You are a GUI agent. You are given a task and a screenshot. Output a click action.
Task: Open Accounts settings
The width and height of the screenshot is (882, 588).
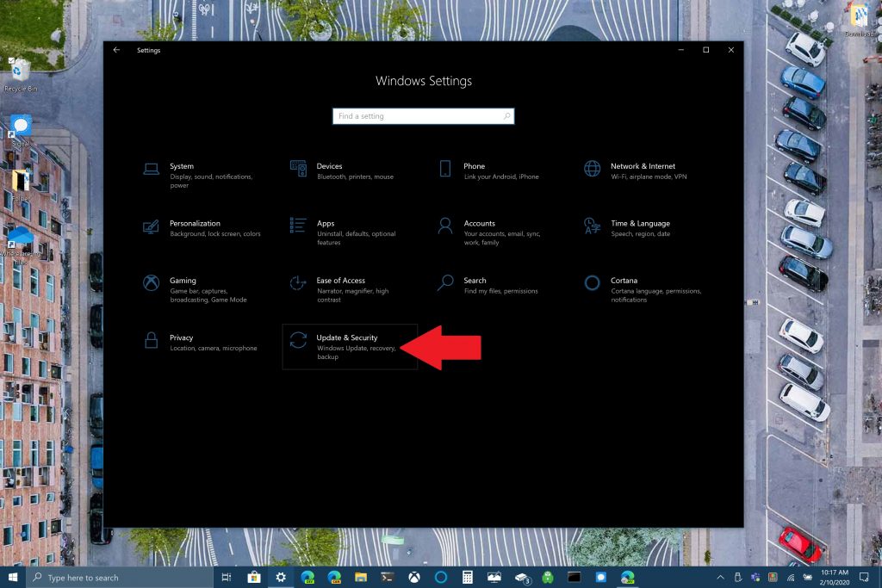pyautogui.click(x=479, y=224)
